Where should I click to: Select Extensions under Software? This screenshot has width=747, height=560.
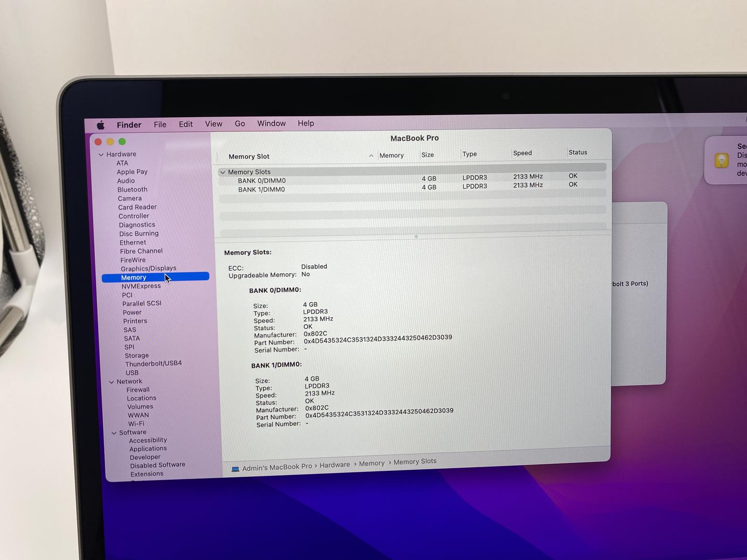(x=147, y=473)
